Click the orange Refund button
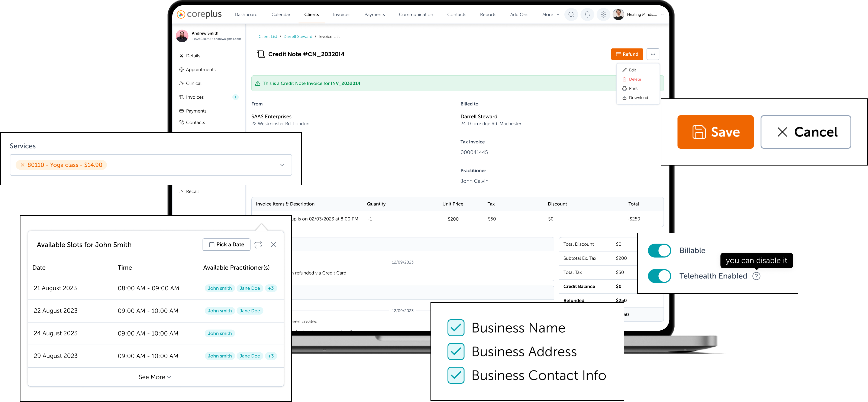868x402 pixels. pos(627,54)
